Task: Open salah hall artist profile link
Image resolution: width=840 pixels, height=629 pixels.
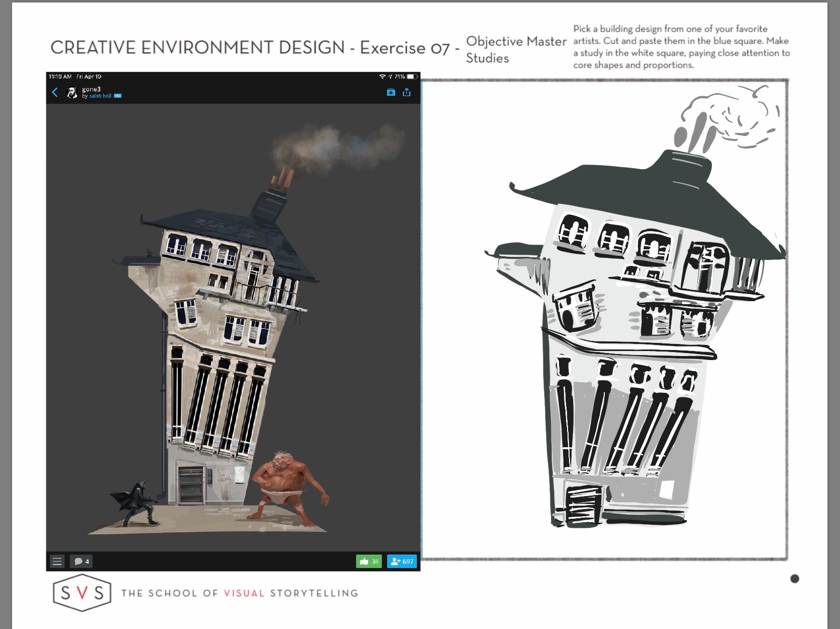Action: 100,96
